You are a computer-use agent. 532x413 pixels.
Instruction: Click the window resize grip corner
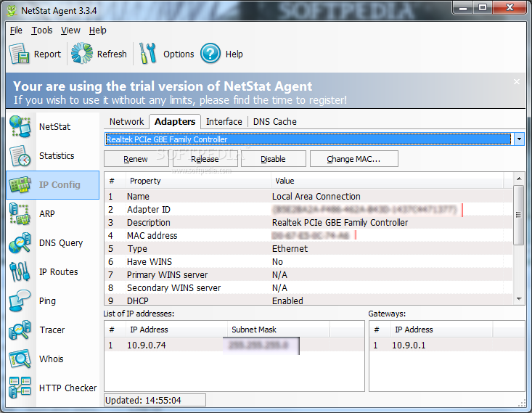click(x=522, y=403)
